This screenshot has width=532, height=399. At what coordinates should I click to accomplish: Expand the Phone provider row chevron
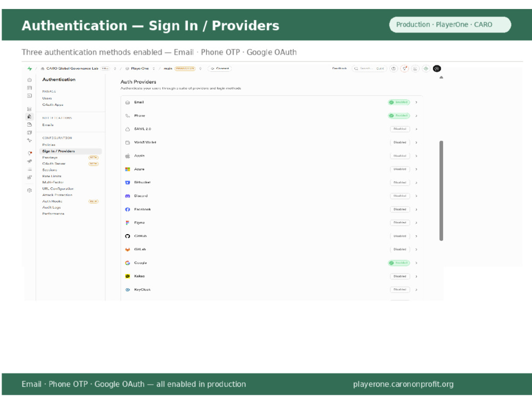pos(417,115)
